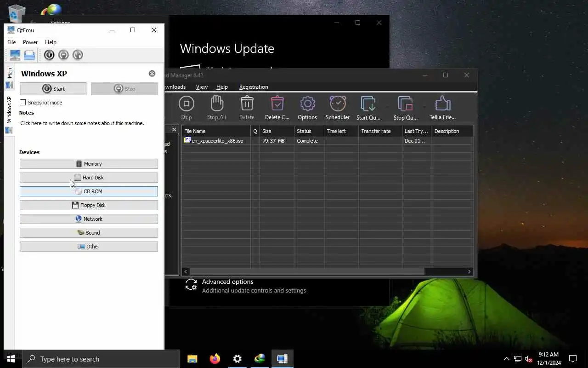Click the Start Queue icon

point(368,108)
